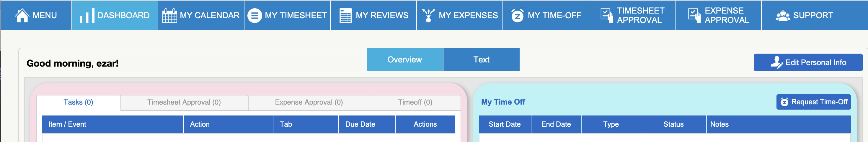Click the Expense Approval checklist icon
This screenshot has width=868, height=142.
[694, 16]
